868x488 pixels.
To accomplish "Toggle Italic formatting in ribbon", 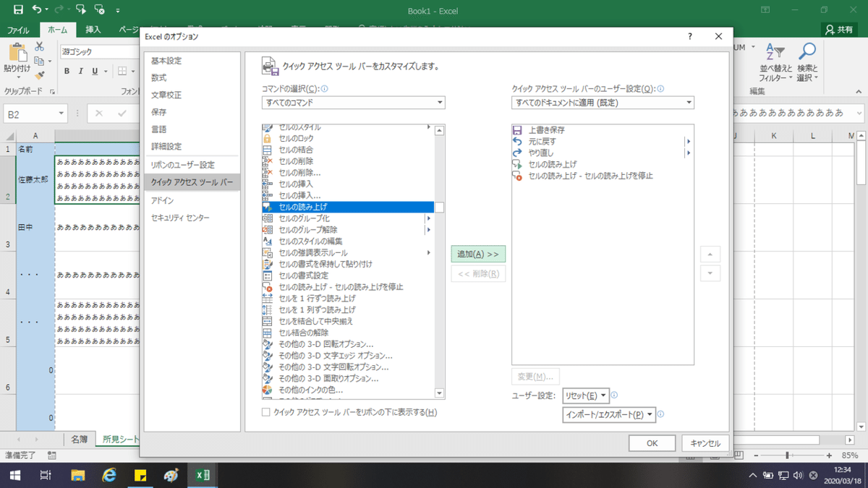I will [x=81, y=71].
